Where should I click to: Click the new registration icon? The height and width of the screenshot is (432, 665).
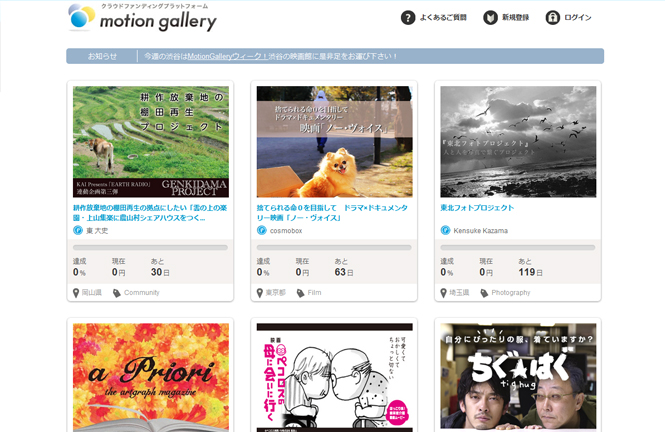click(x=490, y=17)
